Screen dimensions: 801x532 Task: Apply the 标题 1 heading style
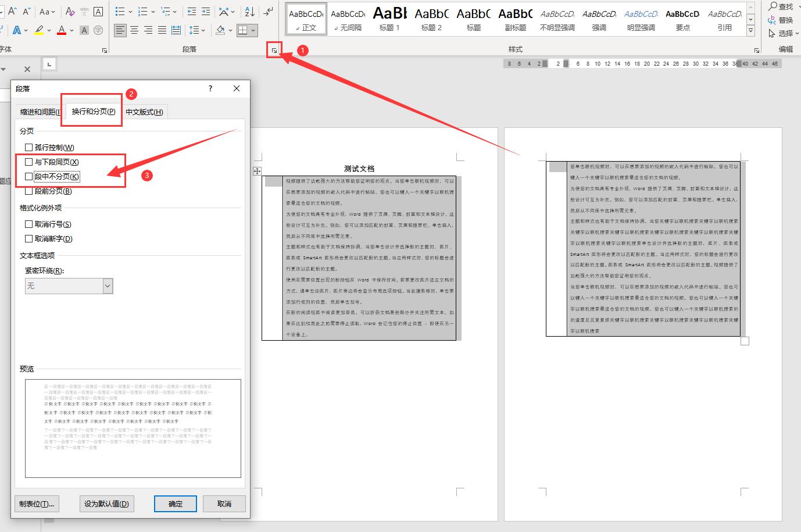pos(389,19)
